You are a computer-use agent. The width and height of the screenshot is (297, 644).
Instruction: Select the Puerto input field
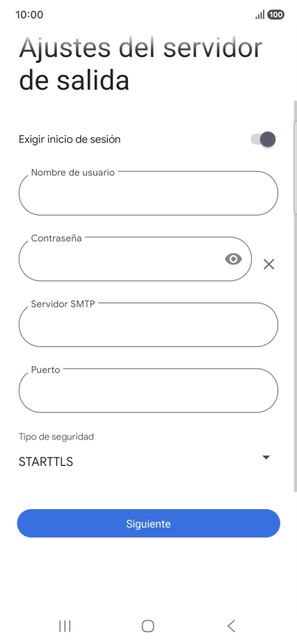click(148, 390)
